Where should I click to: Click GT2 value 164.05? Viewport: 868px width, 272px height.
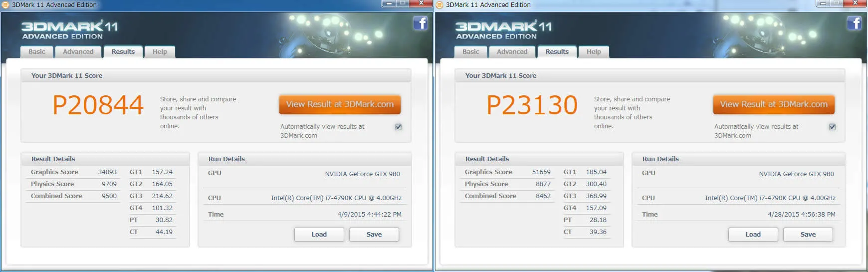click(x=162, y=184)
